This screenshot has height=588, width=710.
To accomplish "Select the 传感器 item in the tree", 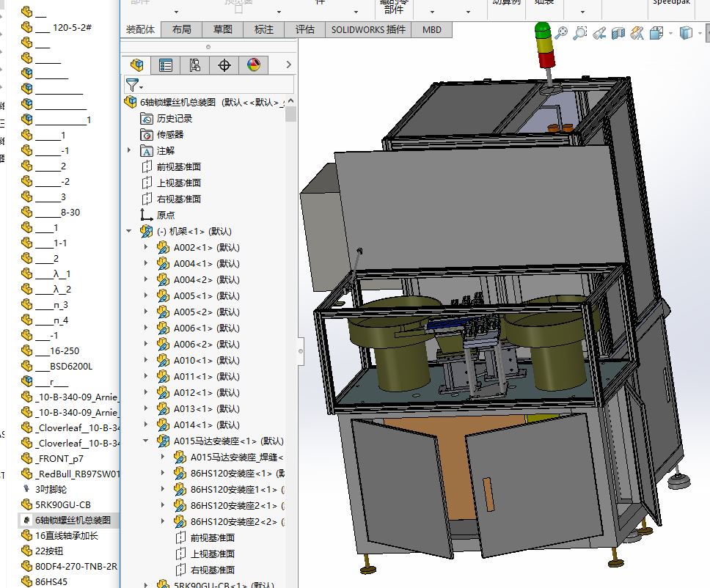I will [169, 134].
